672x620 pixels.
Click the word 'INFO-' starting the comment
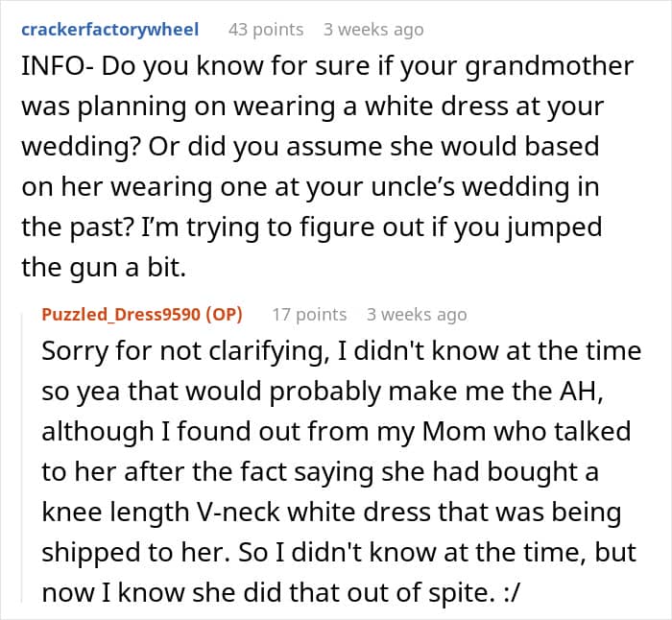point(56,68)
